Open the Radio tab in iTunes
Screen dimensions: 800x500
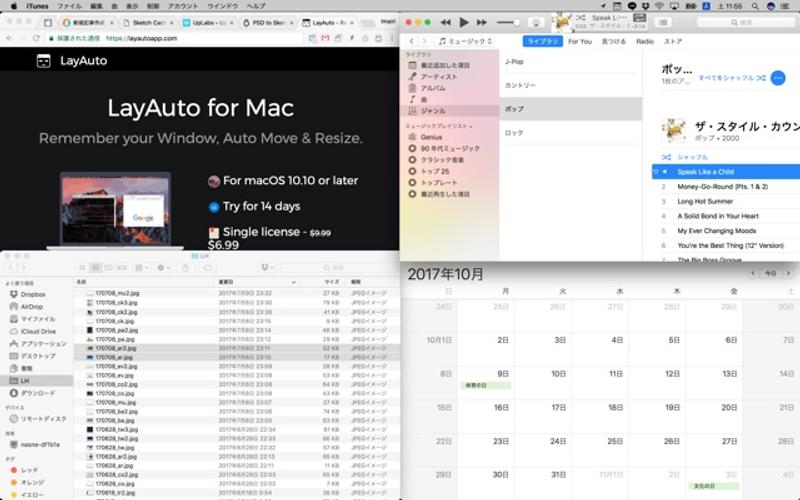click(x=644, y=41)
